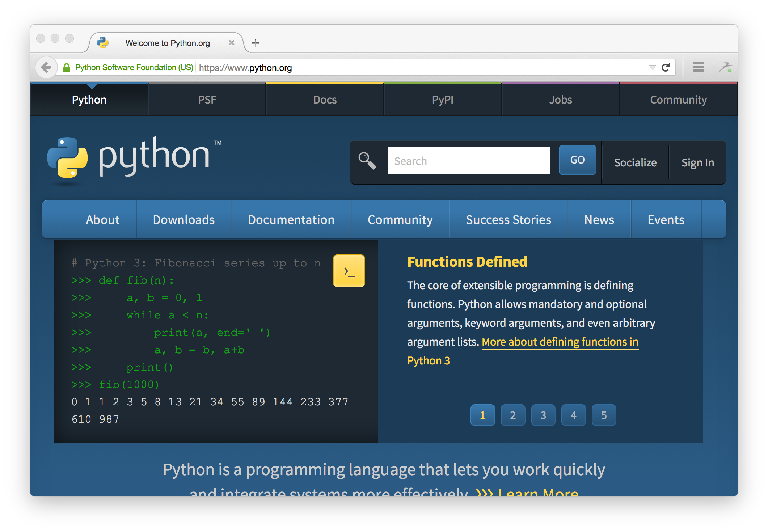
Task: Open the Community main menu item
Action: (400, 220)
